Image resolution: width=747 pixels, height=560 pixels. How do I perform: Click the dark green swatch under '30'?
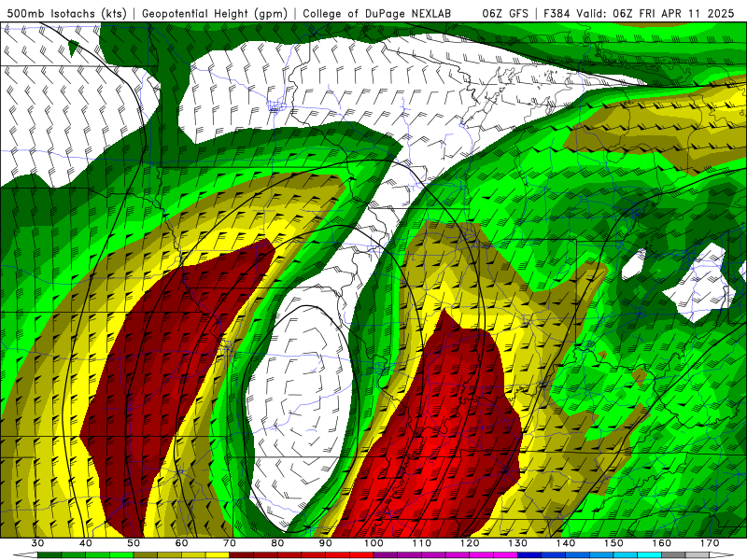click(49, 555)
